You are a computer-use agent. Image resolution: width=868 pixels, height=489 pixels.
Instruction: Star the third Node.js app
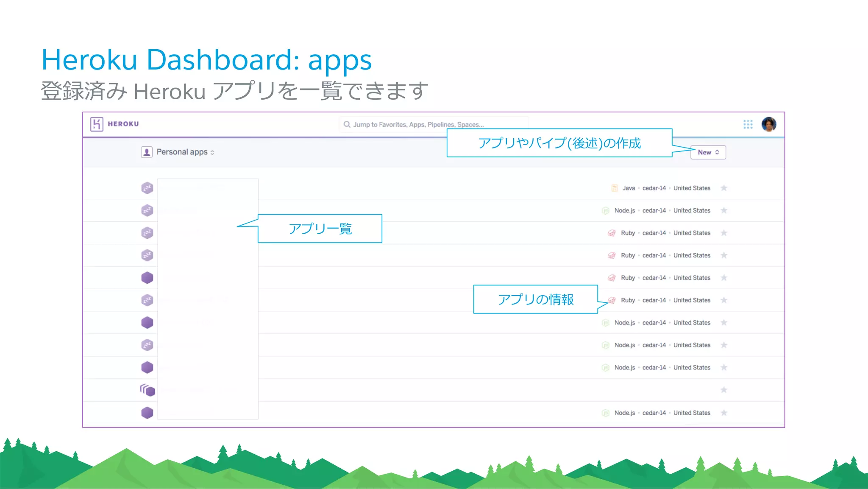pyautogui.click(x=724, y=345)
